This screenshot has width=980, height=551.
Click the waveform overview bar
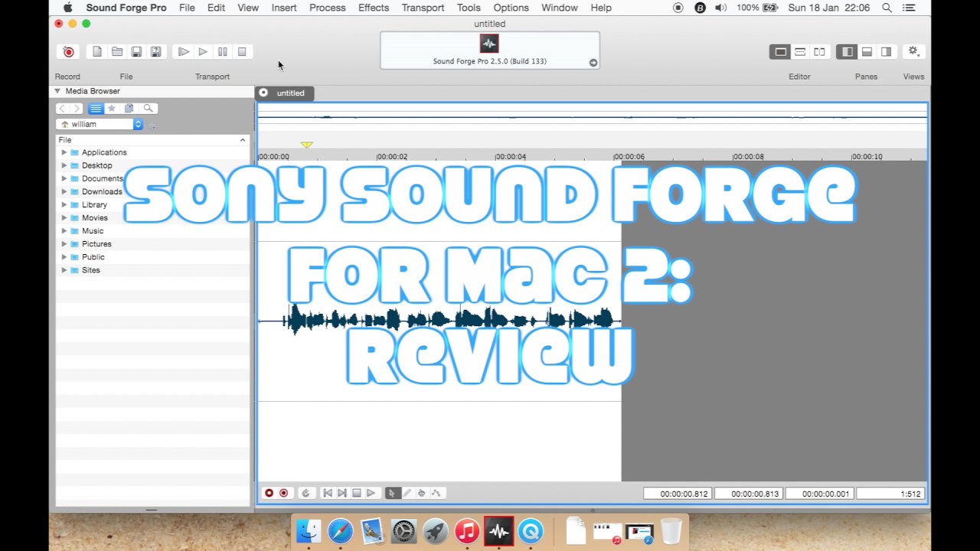(592, 116)
